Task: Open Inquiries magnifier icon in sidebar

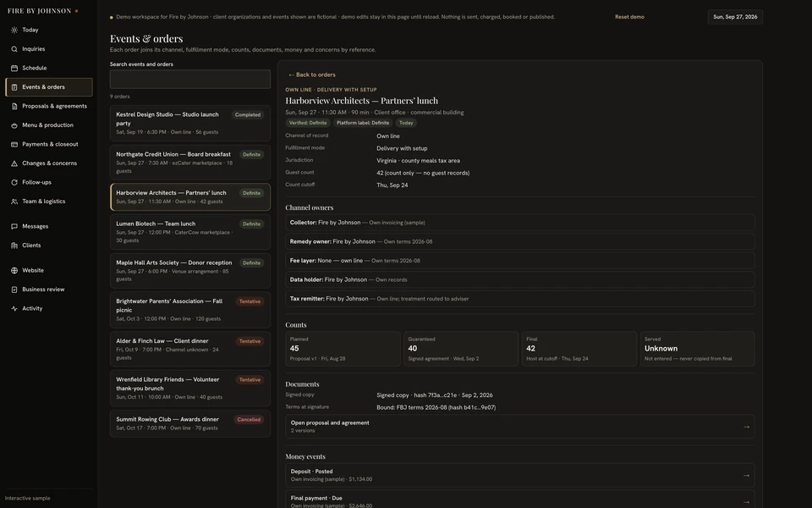Action: 14,49
